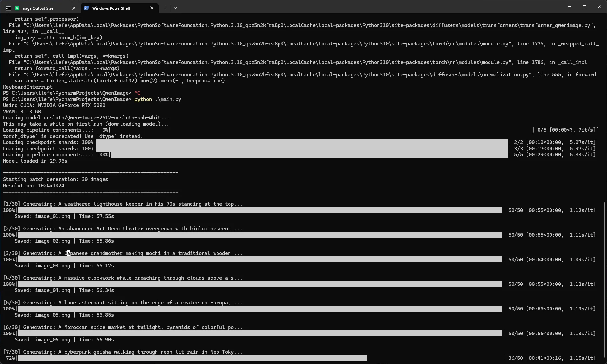Screen dimensions: 607x364
Task: Click the PowerShell icon on the active tab
Action: pyautogui.click(x=87, y=8)
